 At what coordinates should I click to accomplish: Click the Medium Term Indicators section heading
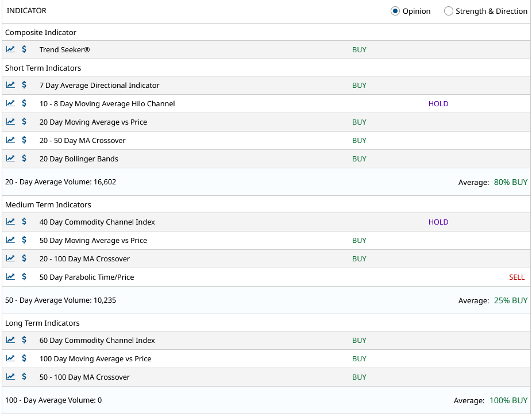(48, 205)
